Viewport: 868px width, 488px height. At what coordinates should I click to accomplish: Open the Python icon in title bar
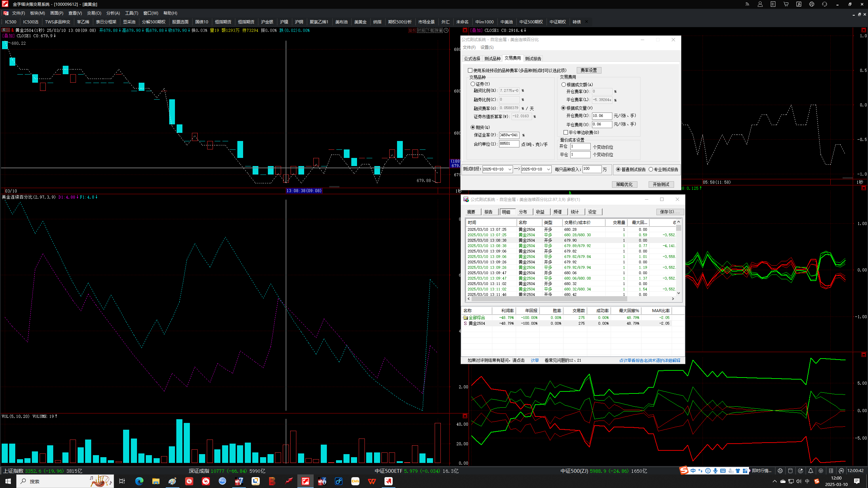pyautogui.click(x=812, y=4)
